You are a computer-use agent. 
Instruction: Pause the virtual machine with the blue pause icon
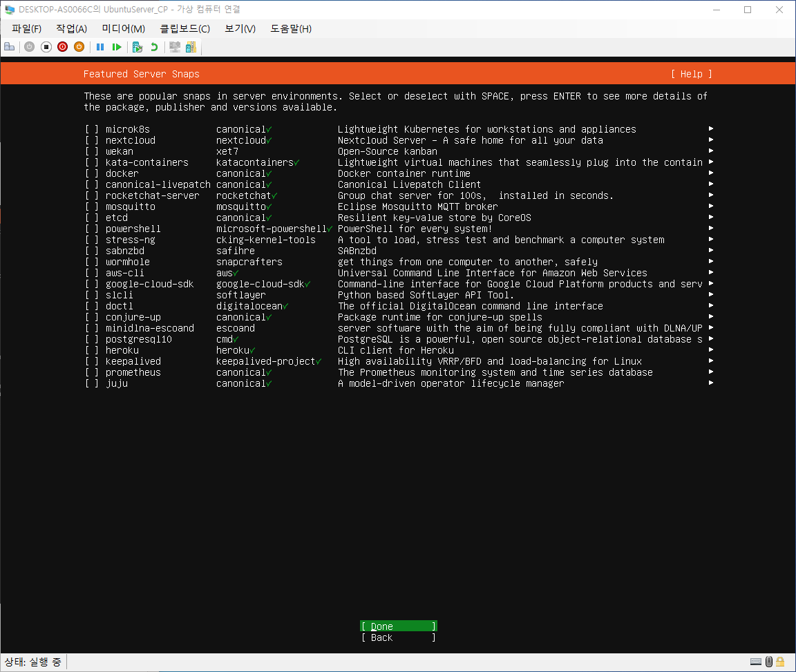point(100,47)
